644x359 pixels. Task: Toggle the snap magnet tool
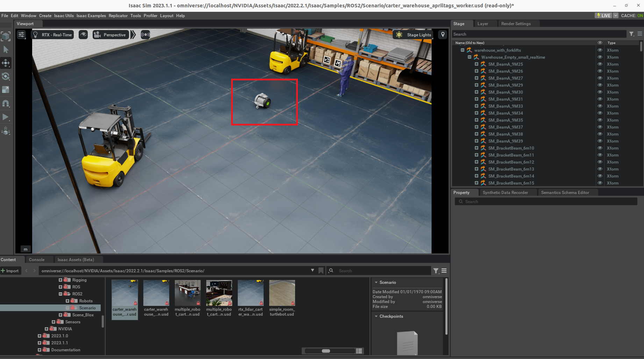pyautogui.click(x=6, y=103)
